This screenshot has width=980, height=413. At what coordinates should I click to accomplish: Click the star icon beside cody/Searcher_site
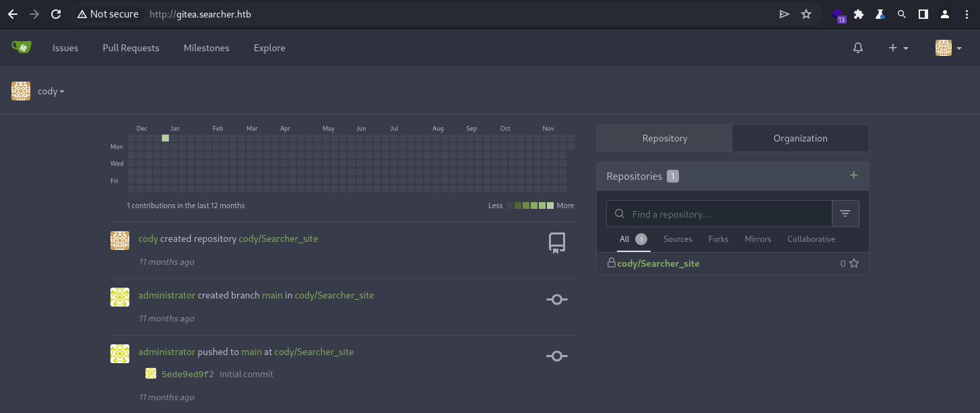click(854, 263)
